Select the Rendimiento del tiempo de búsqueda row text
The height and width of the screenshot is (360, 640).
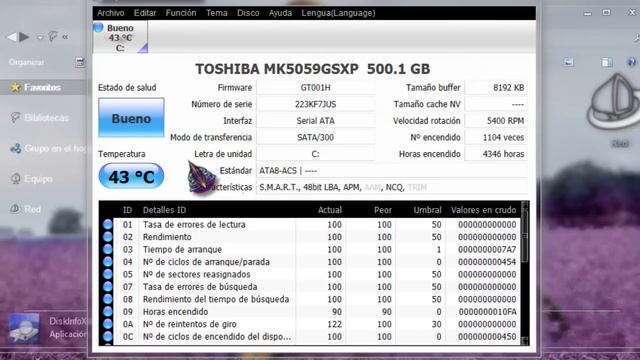(216, 299)
